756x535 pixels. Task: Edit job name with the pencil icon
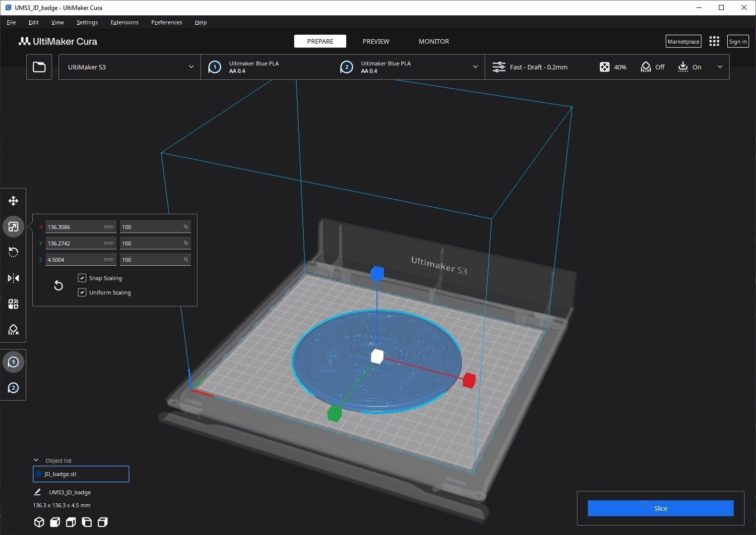(37, 492)
